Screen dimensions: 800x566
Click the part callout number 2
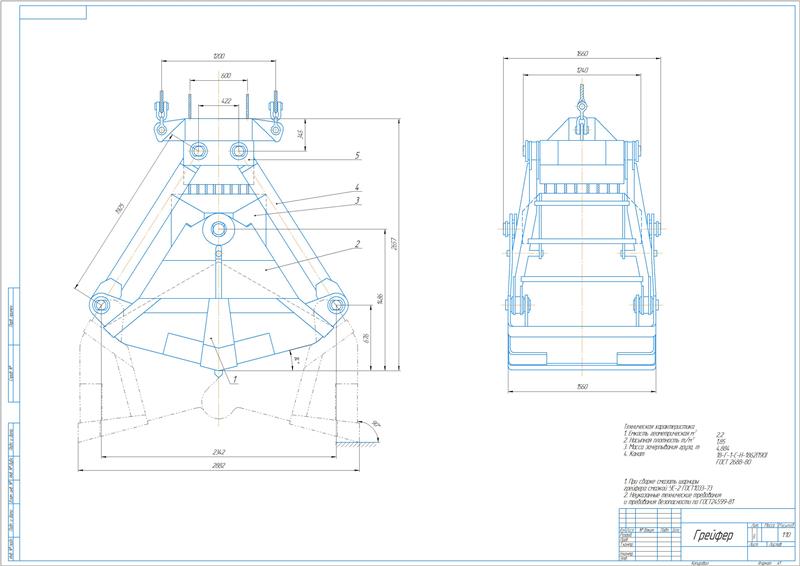tap(358, 244)
